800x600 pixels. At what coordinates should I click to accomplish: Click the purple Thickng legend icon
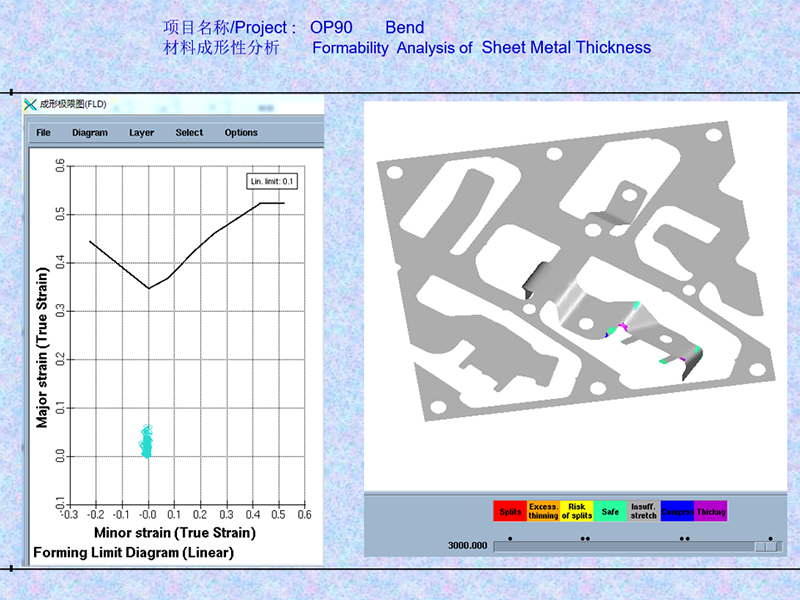tap(711, 510)
